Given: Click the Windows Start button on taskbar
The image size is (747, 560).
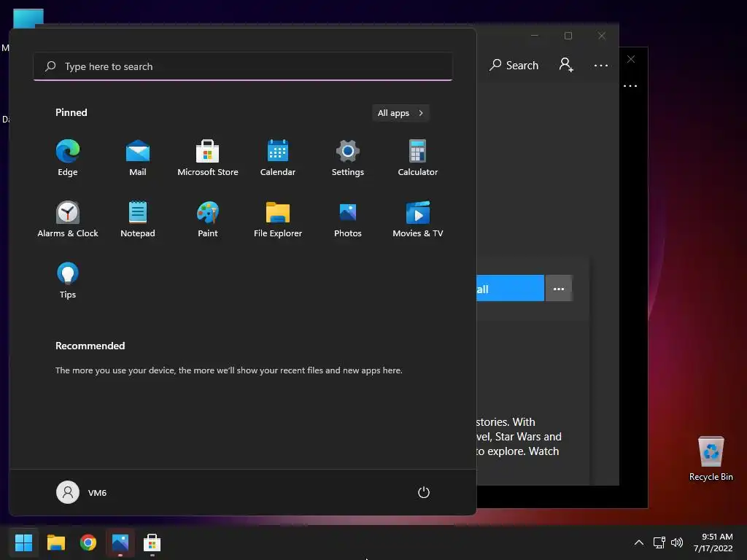Looking at the screenshot, I should 24,542.
